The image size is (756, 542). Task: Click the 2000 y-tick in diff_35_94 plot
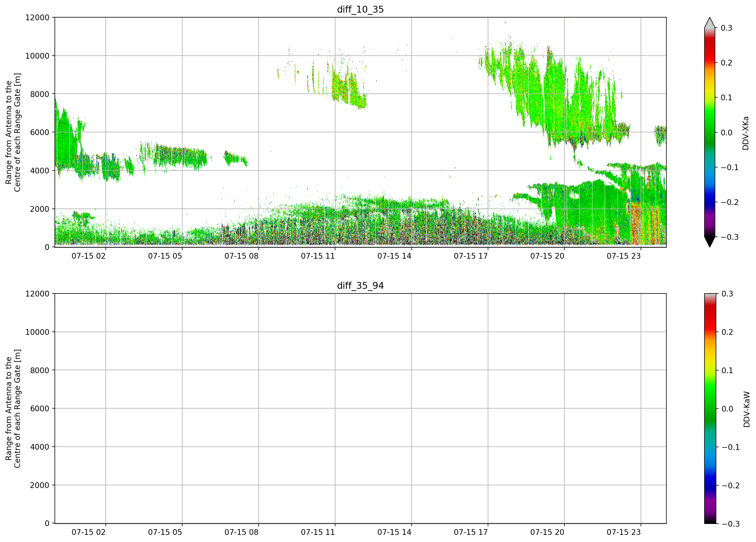[x=40, y=485]
